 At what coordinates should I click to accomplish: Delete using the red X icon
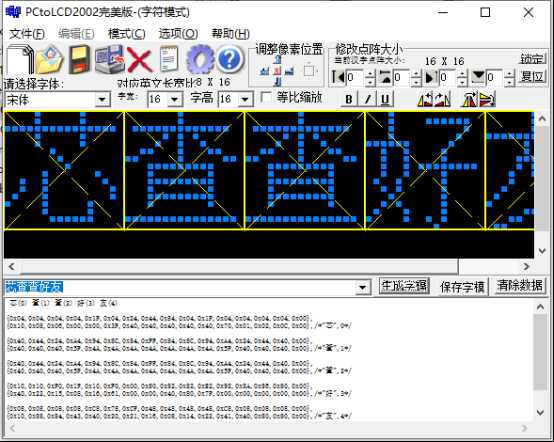(140, 60)
